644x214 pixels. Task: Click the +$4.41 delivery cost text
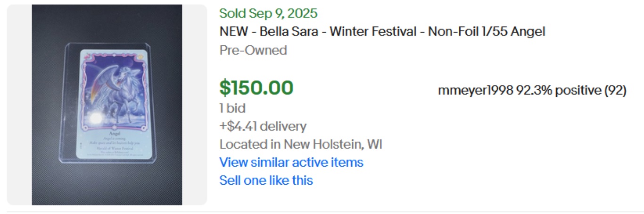tap(263, 126)
